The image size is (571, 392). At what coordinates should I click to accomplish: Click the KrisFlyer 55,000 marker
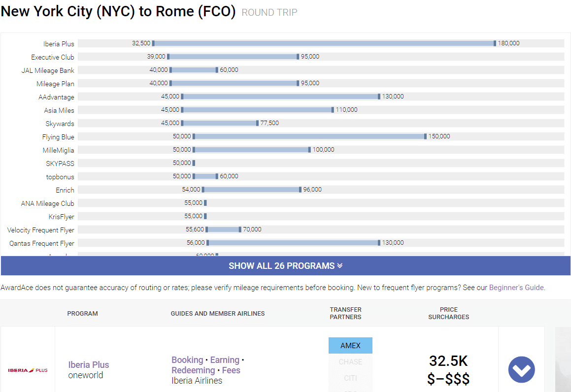(x=205, y=216)
